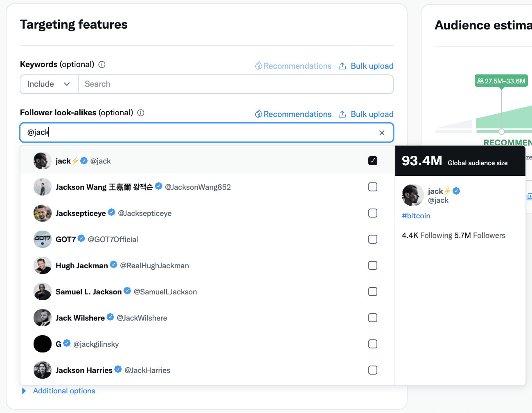Open the Include dropdown

[x=49, y=84]
